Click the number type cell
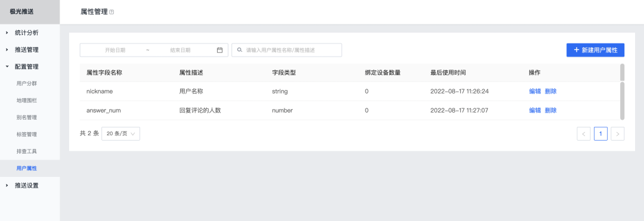 [282, 110]
